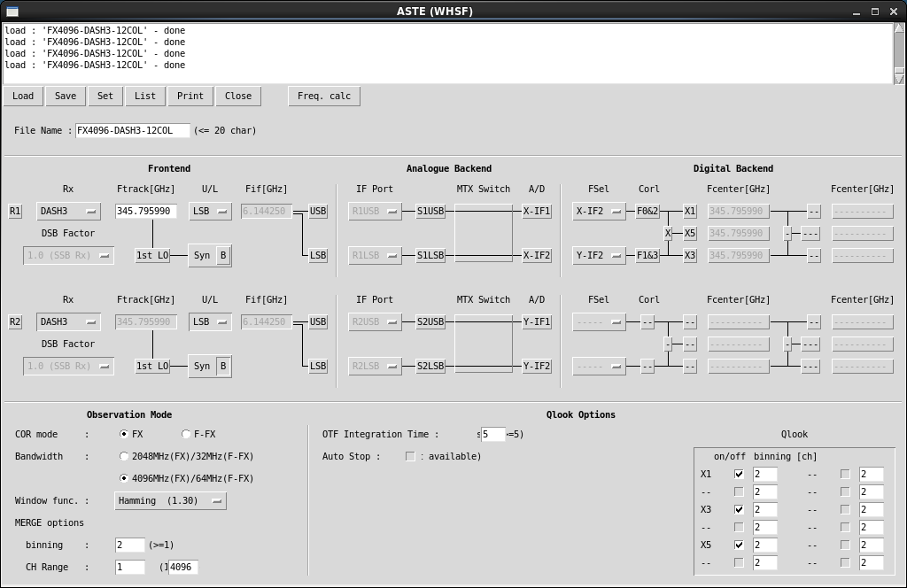This screenshot has height=588, width=907.
Task: Click the X3 output box
Action: point(689,256)
